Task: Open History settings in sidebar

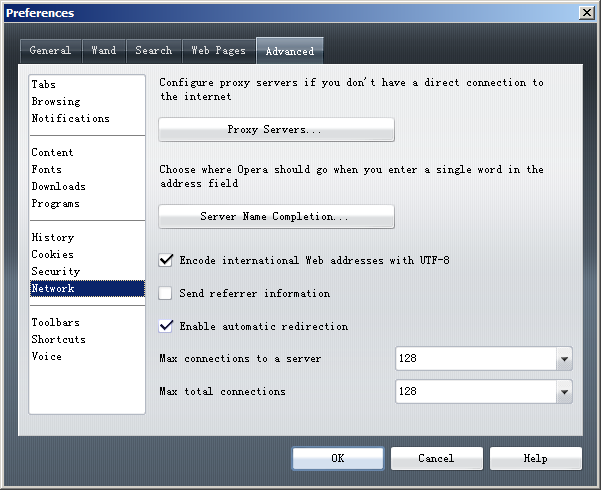Action: click(x=87, y=237)
